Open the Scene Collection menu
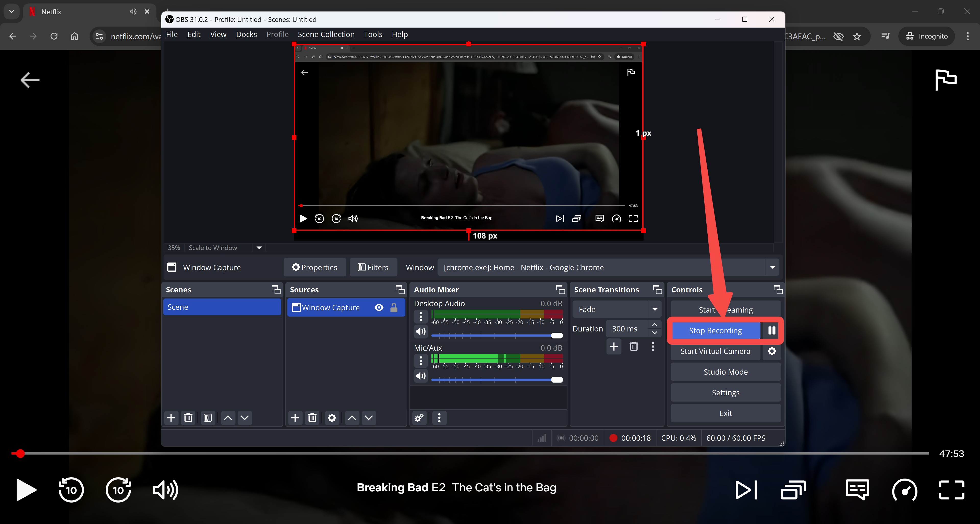980x524 pixels. pos(326,34)
